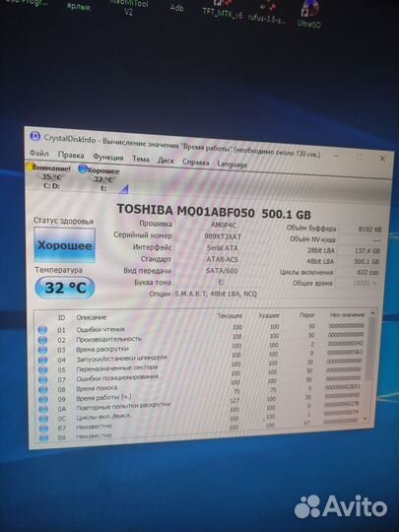Click the serial number value 989XT3XAT
Image resolution: width=399 pixels, height=532 pixels.
(x=223, y=236)
